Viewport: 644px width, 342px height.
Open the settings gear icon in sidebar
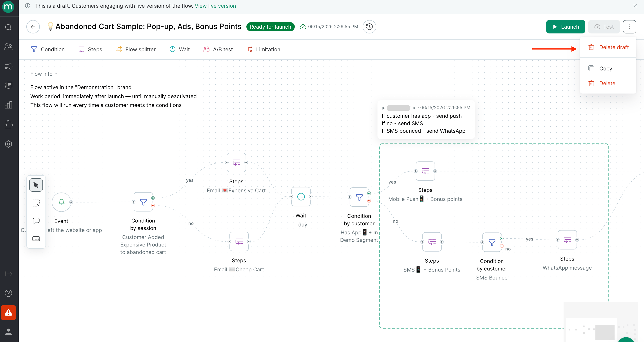[x=9, y=144]
